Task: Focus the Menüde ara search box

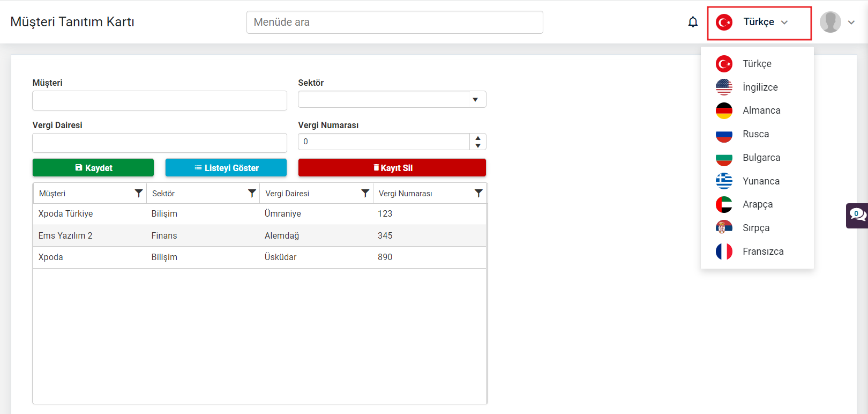Action: [395, 22]
